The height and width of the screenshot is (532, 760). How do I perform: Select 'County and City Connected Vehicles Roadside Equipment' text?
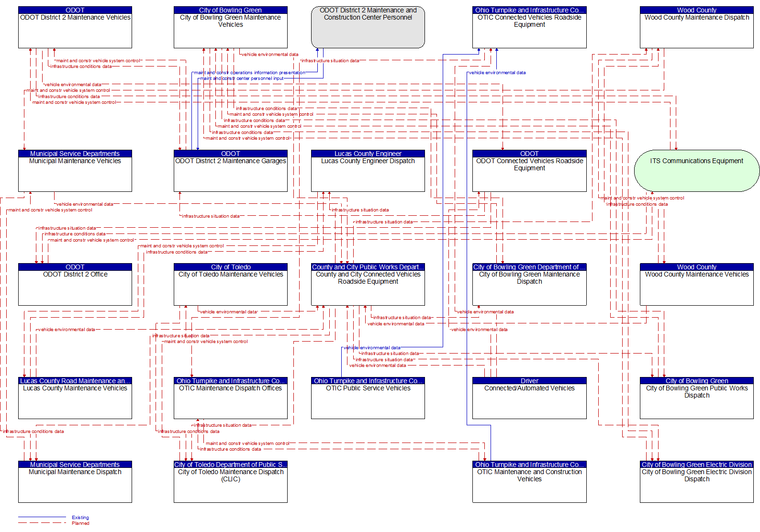[368, 278]
